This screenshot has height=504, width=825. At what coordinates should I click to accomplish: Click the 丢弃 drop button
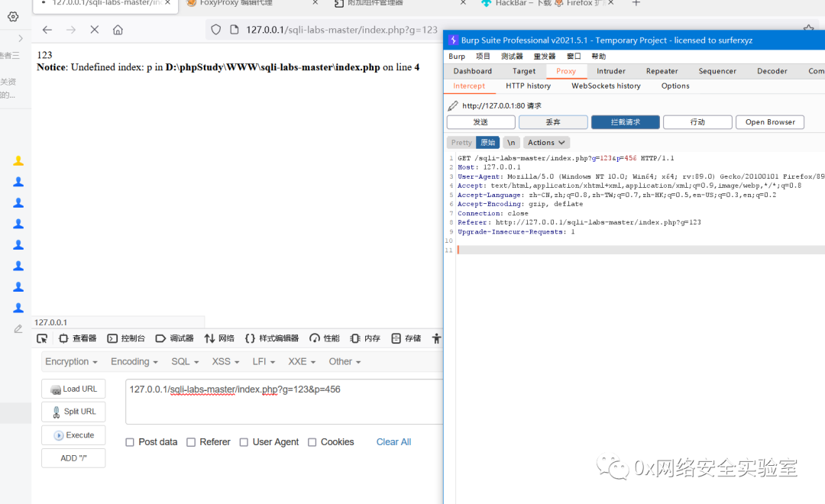[x=553, y=122]
